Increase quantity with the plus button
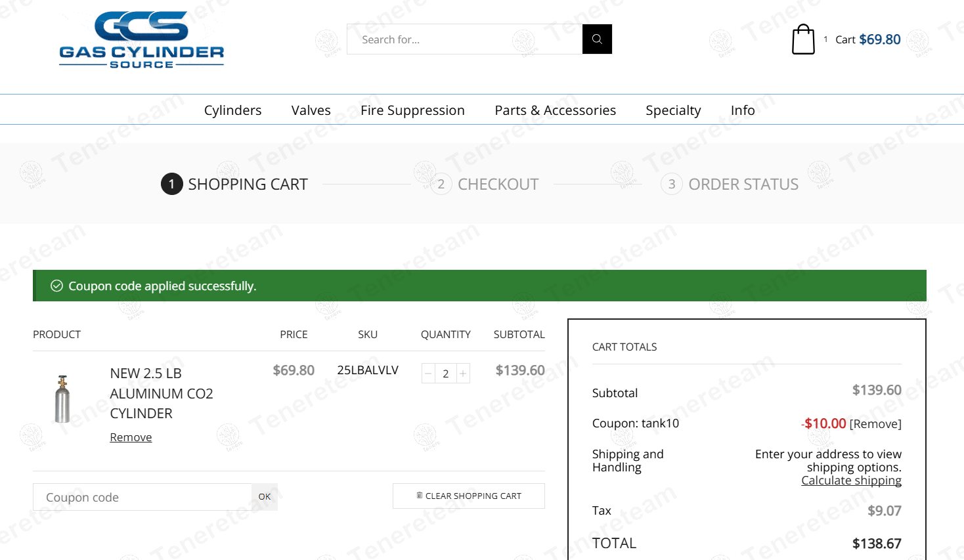 [x=463, y=374]
